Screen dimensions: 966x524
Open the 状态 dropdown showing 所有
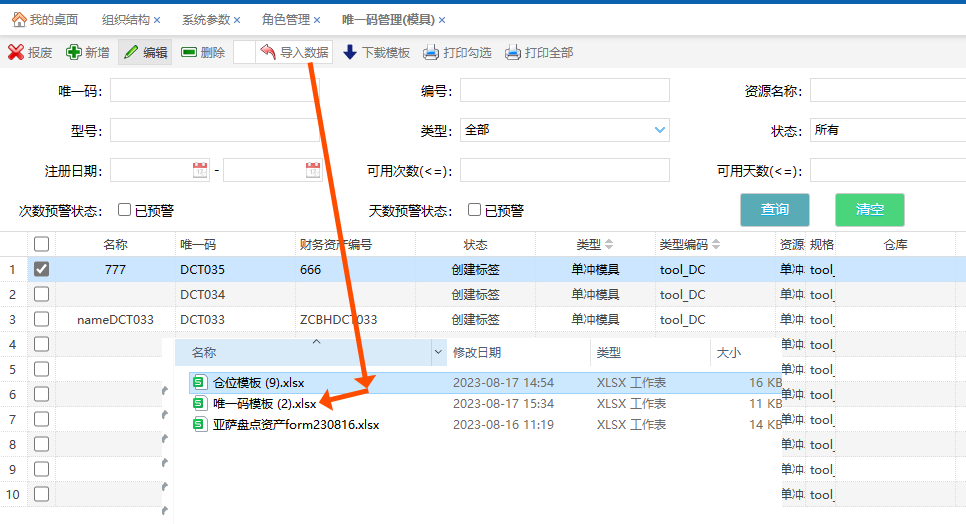coord(885,130)
